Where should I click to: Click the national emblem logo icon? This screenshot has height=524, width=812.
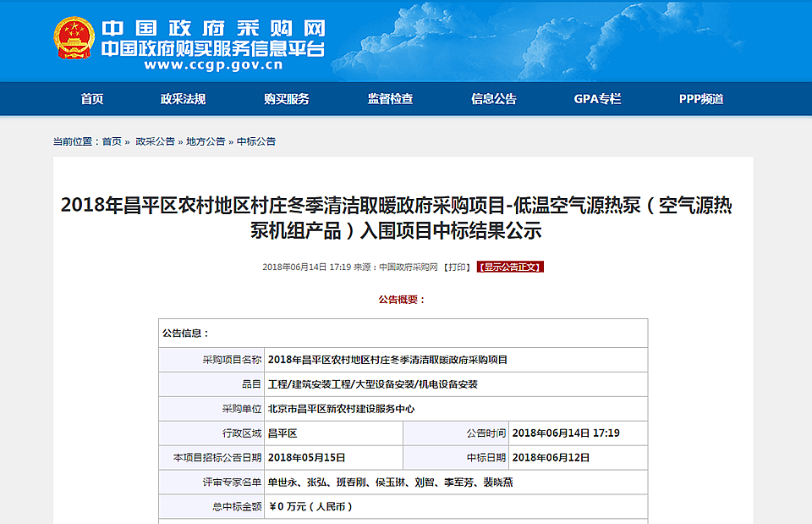tap(71, 36)
